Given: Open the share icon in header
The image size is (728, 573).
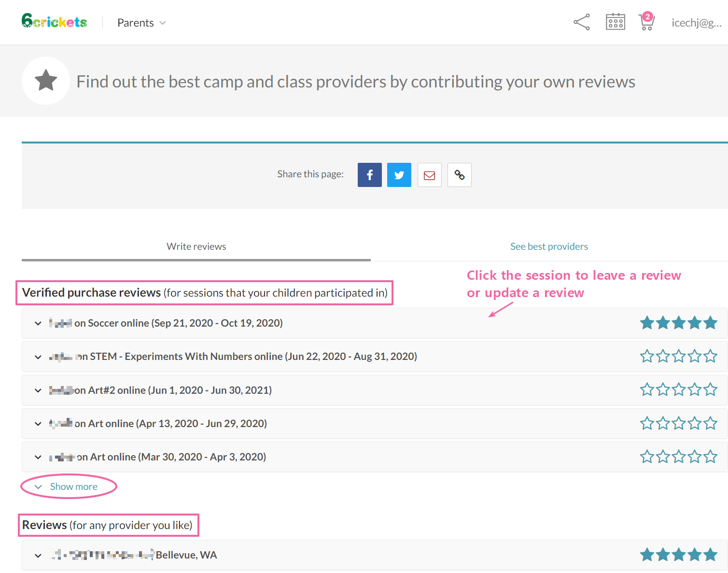Looking at the screenshot, I should point(581,22).
